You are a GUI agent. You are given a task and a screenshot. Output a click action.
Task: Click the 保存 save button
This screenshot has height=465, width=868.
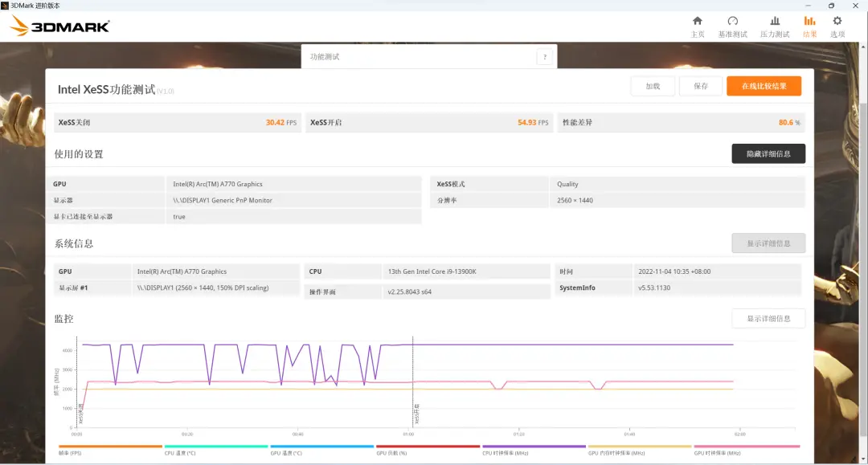(701, 86)
